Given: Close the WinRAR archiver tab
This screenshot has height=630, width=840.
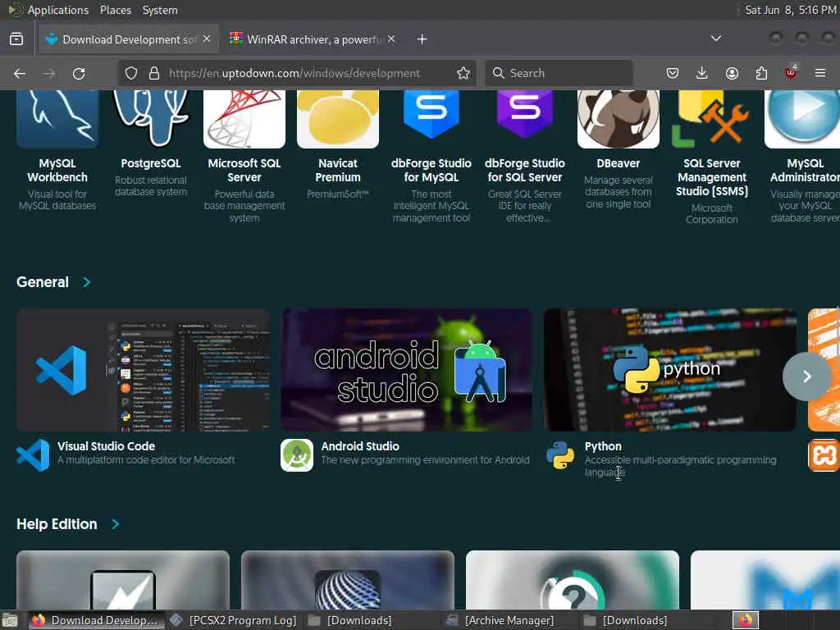Looking at the screenshot, I should [x=391, y=39].
